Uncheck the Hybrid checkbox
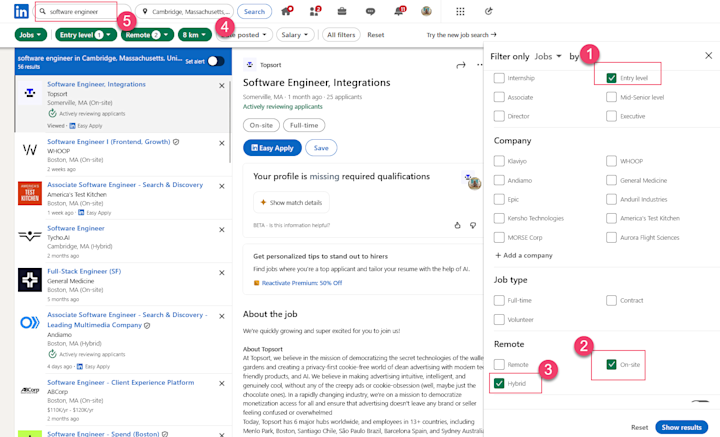The image size is (720, 437). point(499,383)
